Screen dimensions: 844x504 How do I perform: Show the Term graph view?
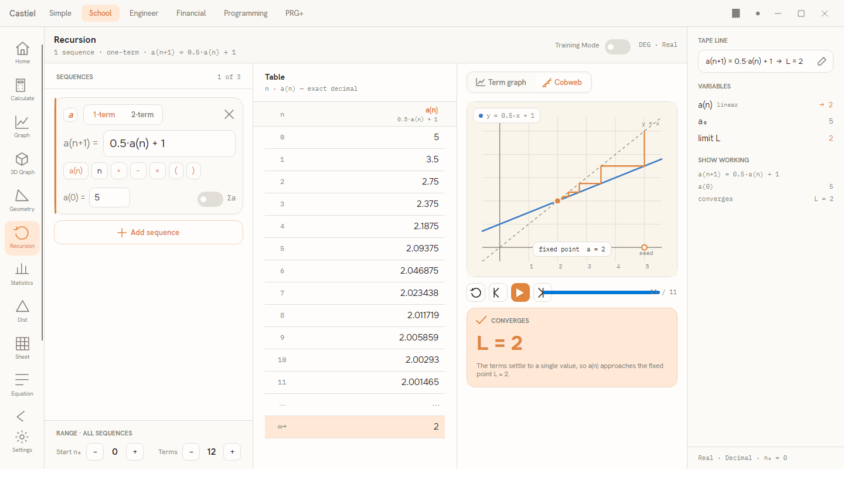click(x=501, y=82)
